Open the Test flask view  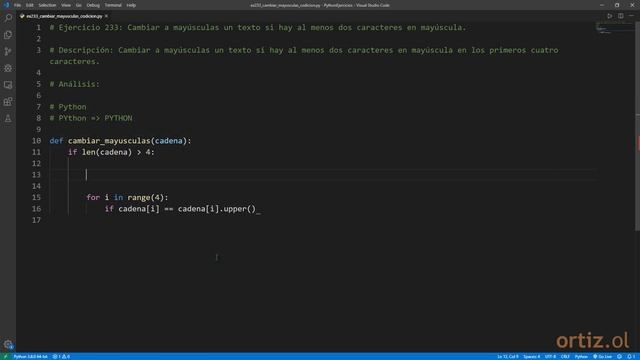coord(8,118)
